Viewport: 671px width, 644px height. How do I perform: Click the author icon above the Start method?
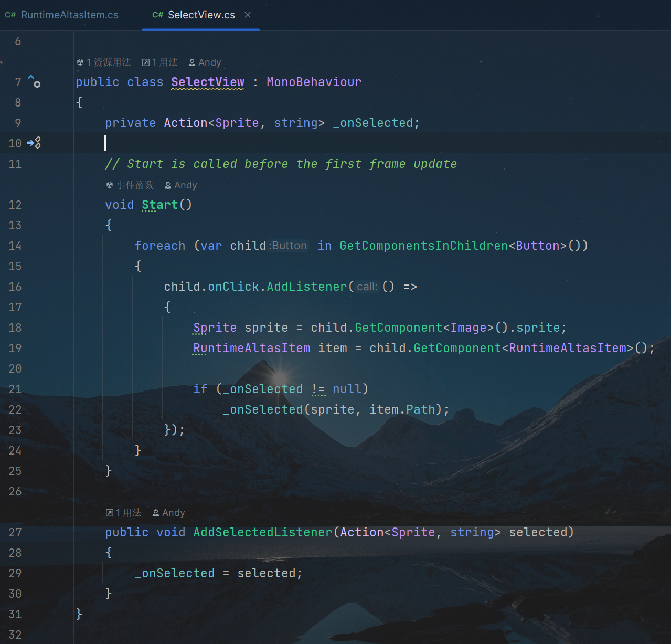168,185
